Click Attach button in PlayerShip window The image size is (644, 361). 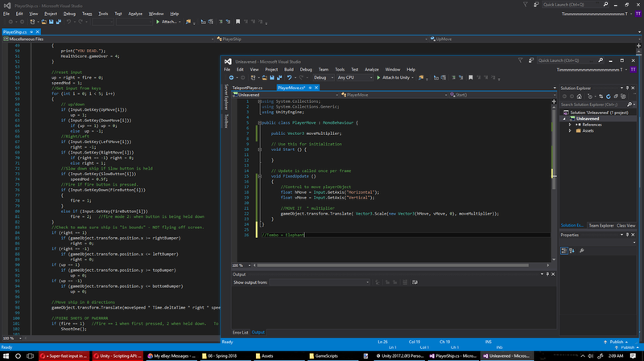(x=166, y=22)
